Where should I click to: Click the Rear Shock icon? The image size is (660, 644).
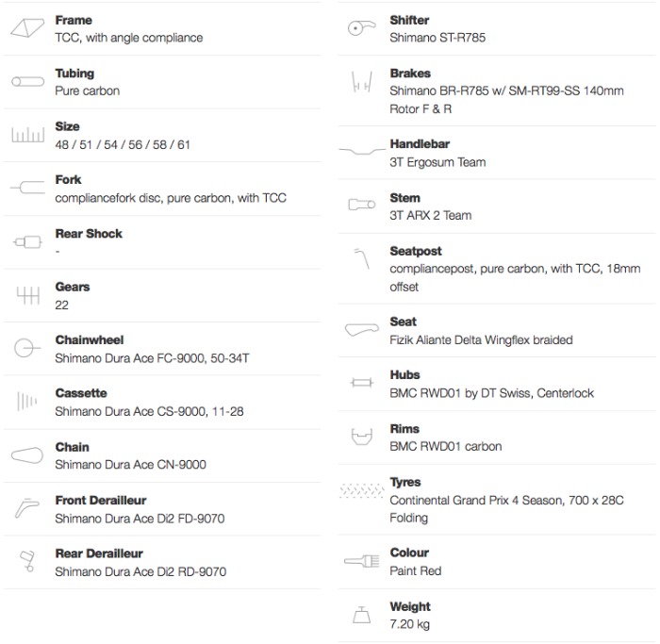coord(27,242)
